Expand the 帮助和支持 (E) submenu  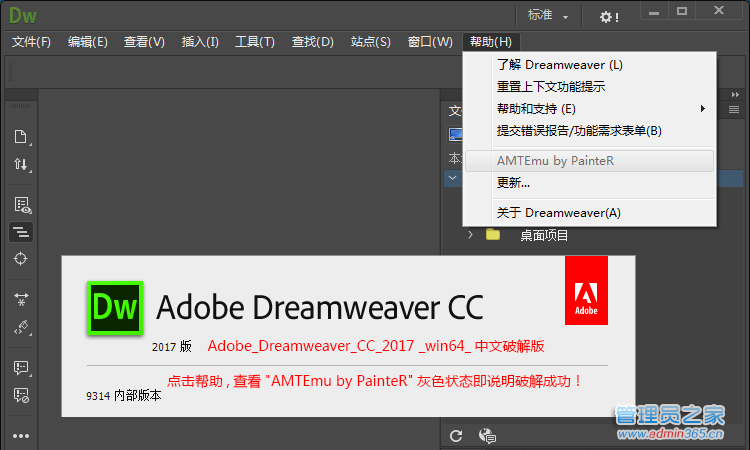[x=589, y=109]
